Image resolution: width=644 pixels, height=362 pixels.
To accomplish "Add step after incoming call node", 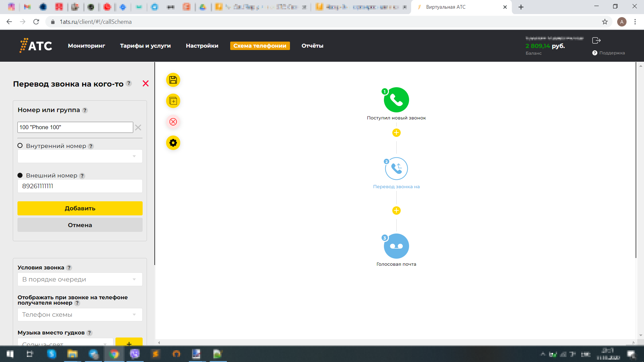I will pos(396,133).
